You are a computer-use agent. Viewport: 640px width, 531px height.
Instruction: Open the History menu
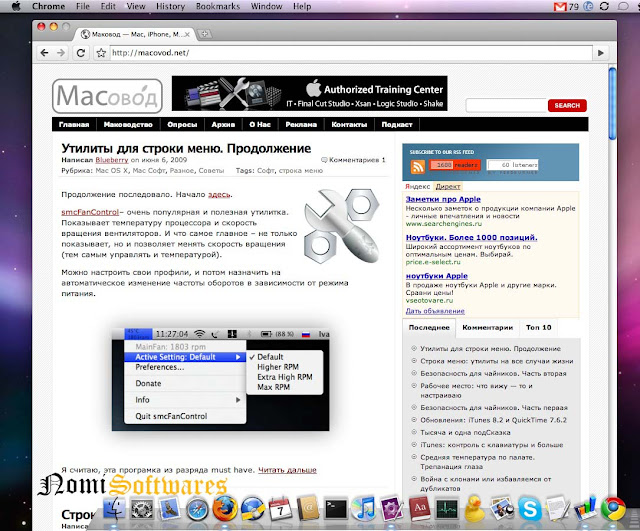(170, 6)
